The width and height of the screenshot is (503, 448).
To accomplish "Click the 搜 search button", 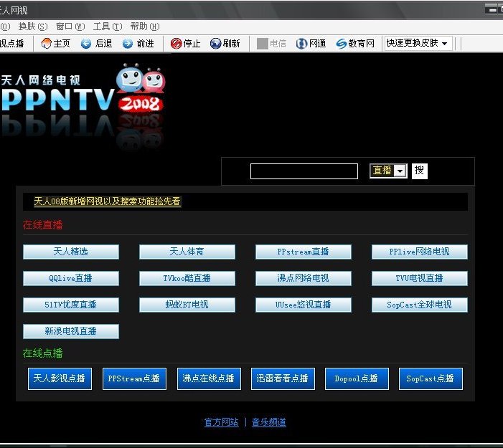I will click(420, 171).
